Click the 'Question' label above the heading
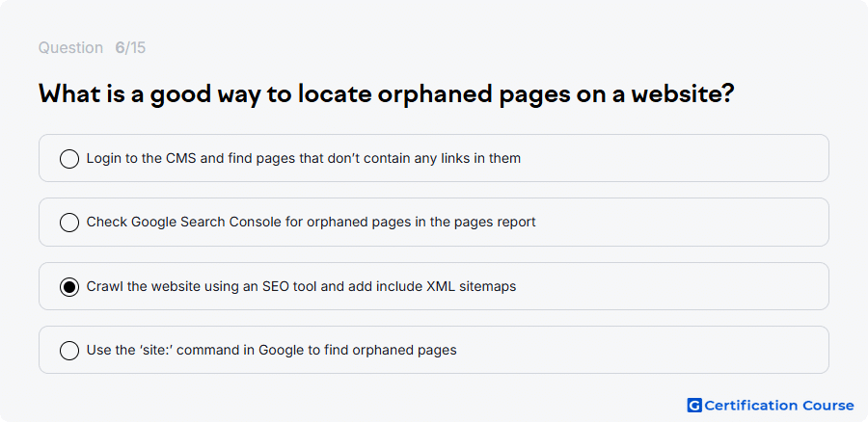 70,48
